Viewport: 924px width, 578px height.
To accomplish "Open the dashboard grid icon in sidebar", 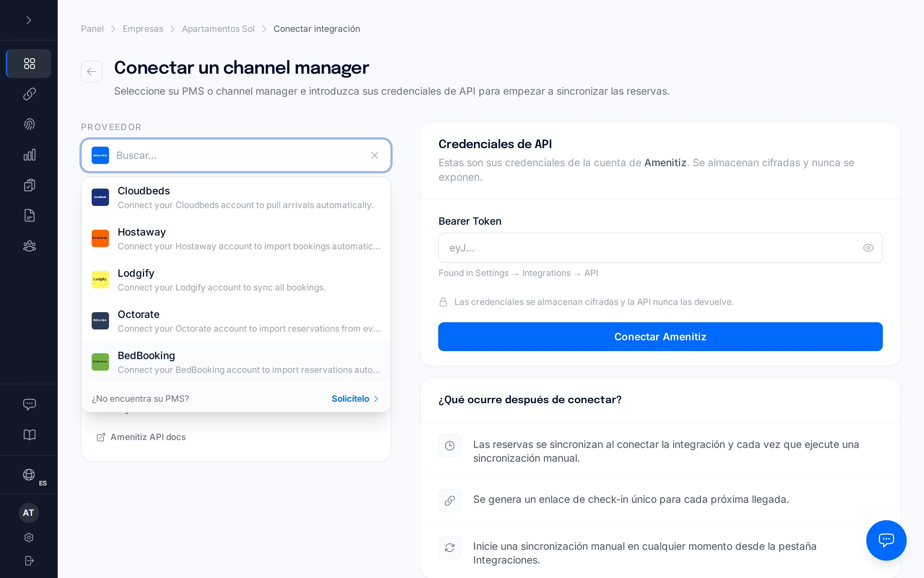I will [x=29, y=64].
